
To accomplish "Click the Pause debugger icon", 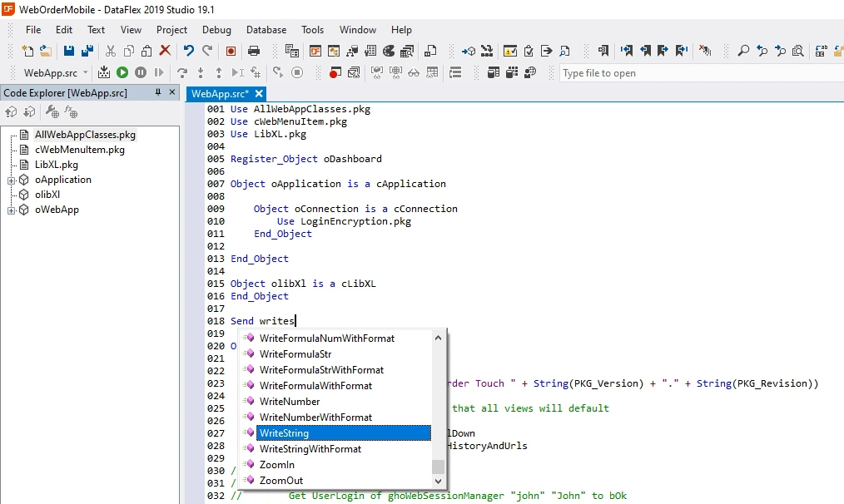I will pyautogui.click(x=141, y=73).
